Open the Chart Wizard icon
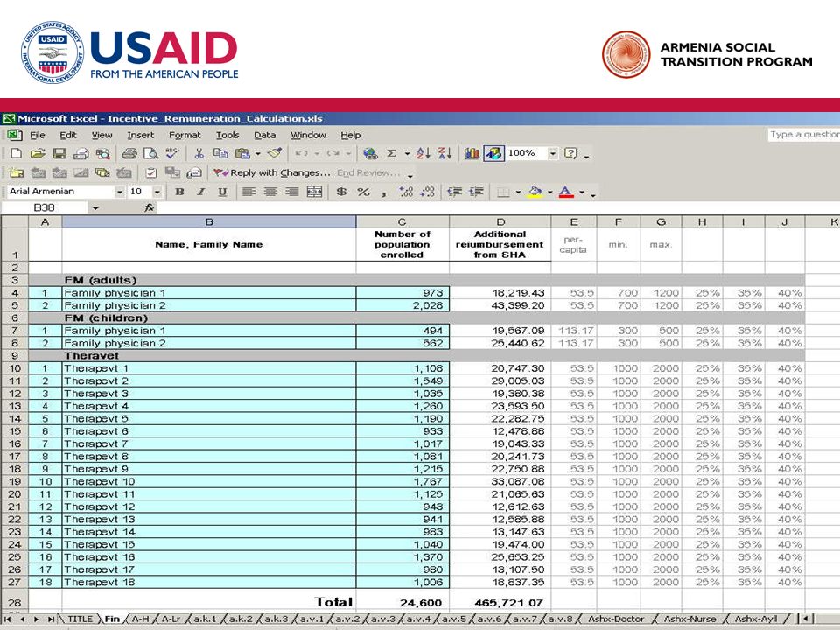This screenshot has height=630, width=840. [x=472, y=154]
